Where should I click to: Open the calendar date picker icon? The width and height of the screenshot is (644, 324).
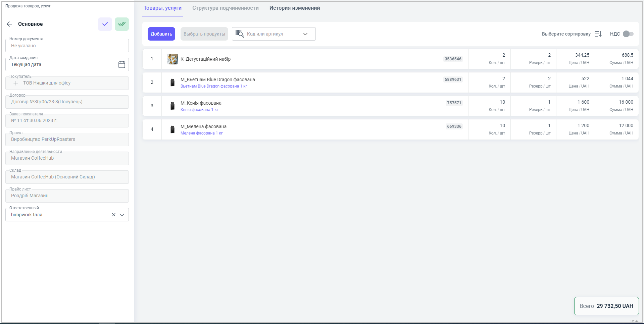(x=122, y=64)
